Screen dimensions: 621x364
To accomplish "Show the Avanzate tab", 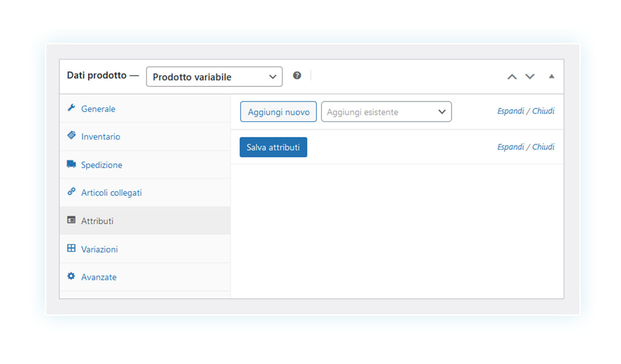I will point(145,277).
